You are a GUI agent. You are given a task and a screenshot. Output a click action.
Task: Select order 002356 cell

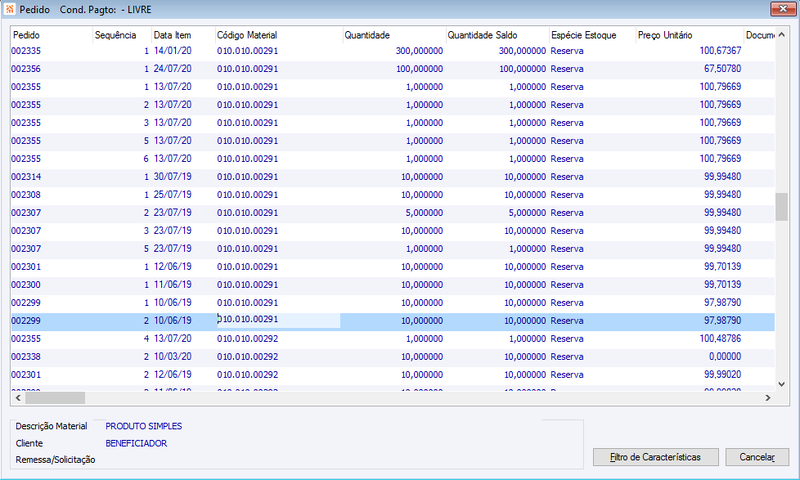(x=26, y=69)
